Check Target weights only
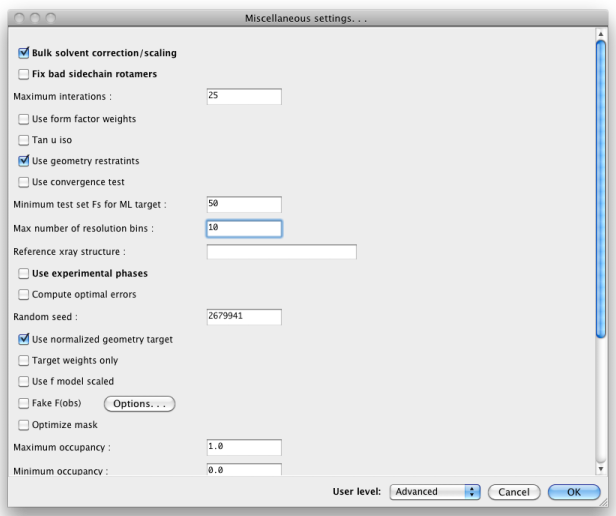This screenshot has height=516, width=616. (24, 360)
